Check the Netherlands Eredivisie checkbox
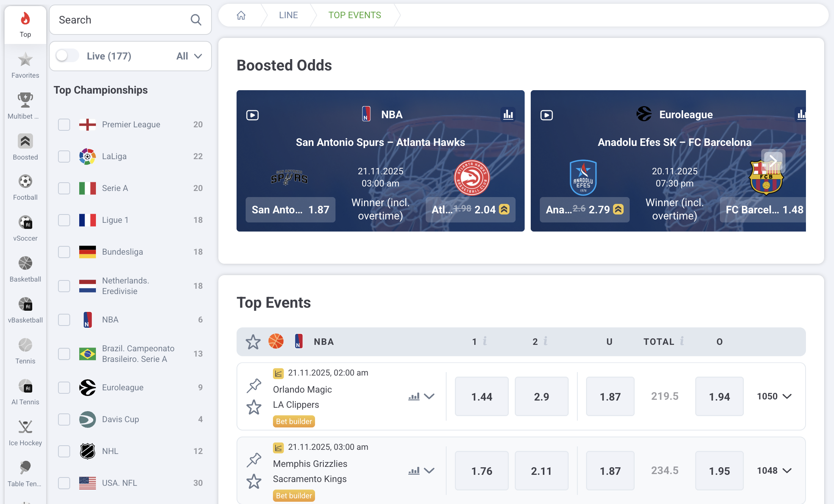 click(64, 286)
